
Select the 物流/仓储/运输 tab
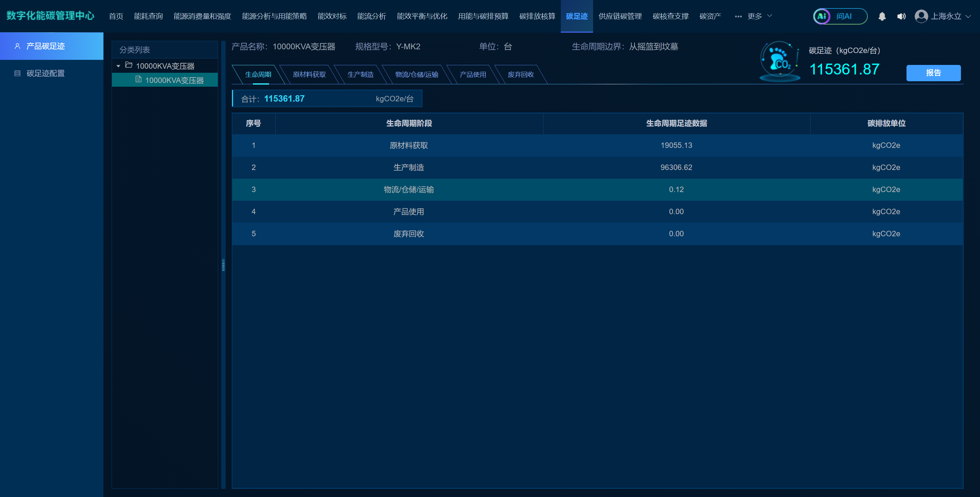(x=416, y=74)
